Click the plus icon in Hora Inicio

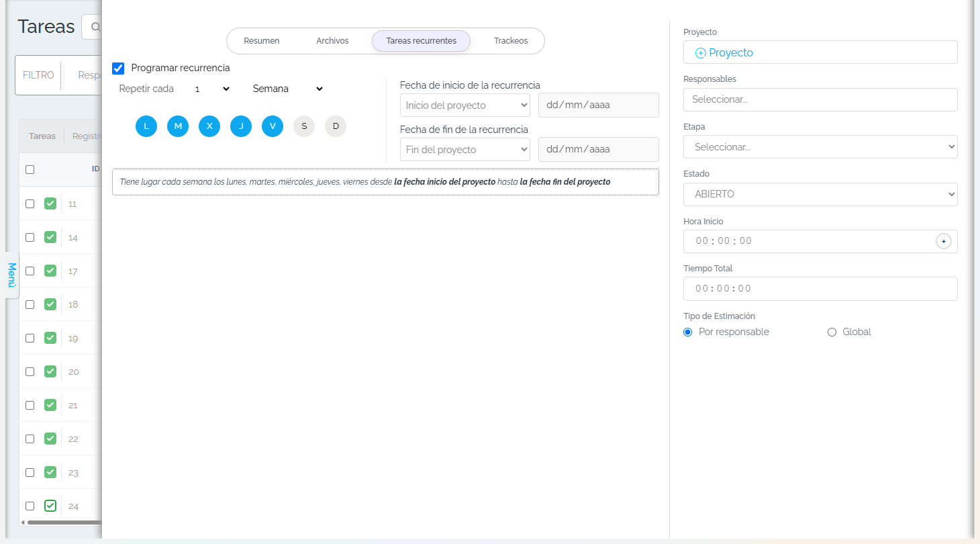(x=943, y=241)
